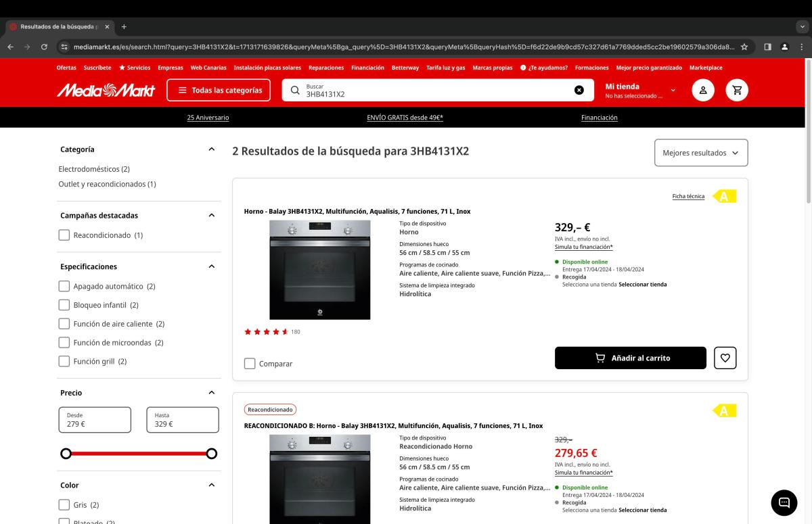Open Todas las categorías menu
812x524 pixels.
pos(219,90)
